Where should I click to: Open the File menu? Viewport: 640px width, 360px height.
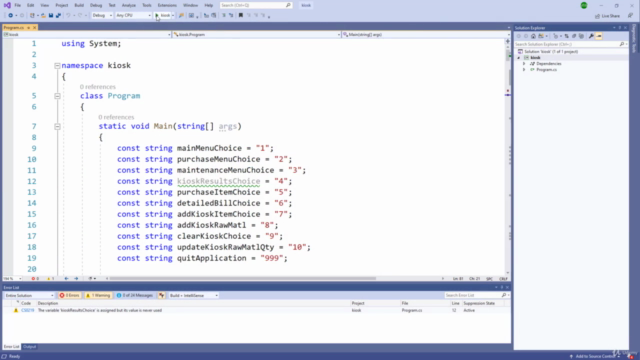pos(18,5)
